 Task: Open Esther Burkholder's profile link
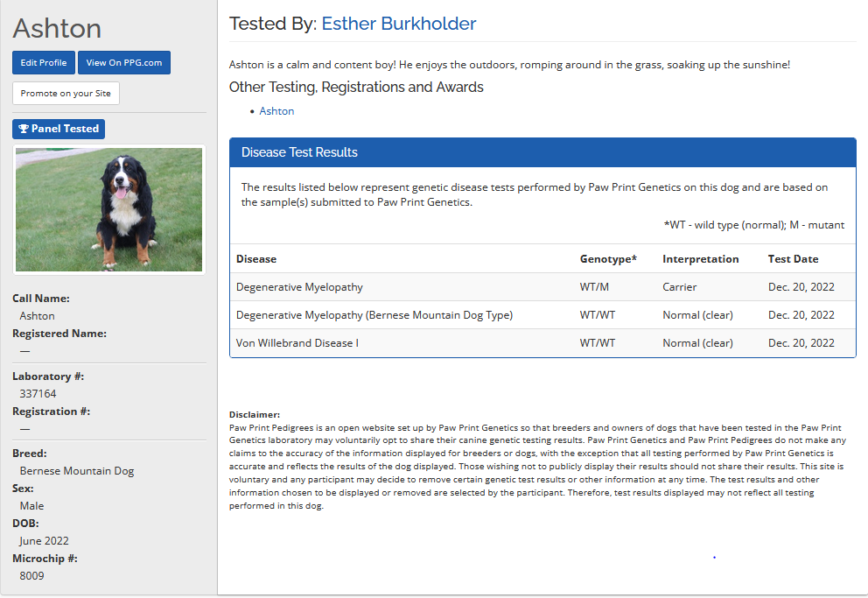(x=398, y=24)
